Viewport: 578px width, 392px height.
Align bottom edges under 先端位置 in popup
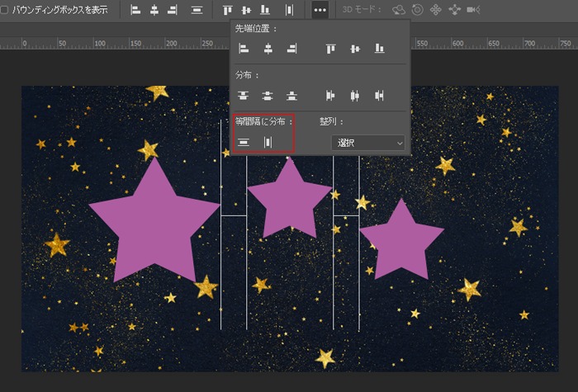[379, 48]
